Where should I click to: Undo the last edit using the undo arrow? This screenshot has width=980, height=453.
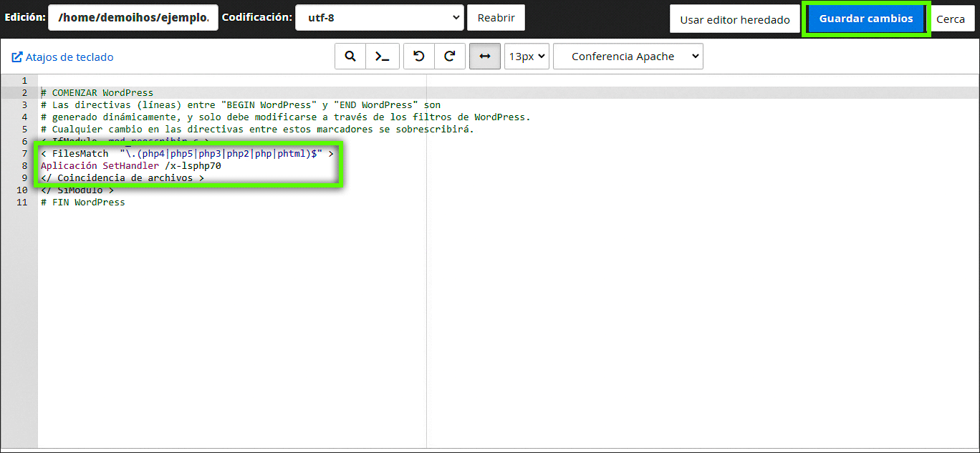point(418,56)
